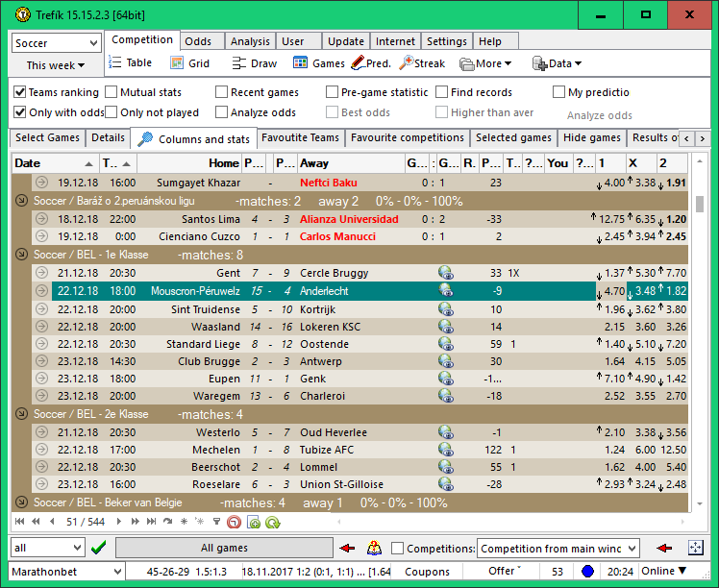Open the Favourite competitions tab

[x=407, y=138]
